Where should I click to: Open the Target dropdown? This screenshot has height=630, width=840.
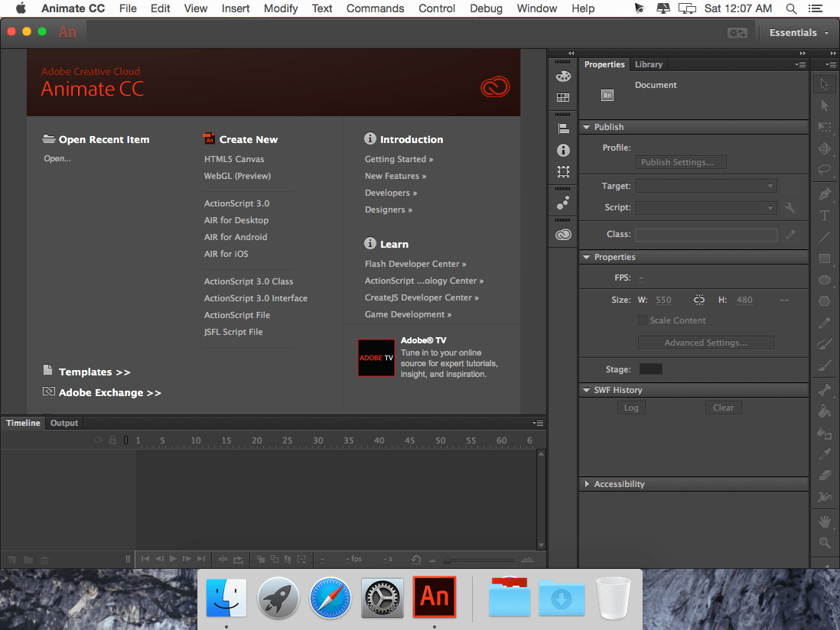pyautogui.click(x=706, y=186)
